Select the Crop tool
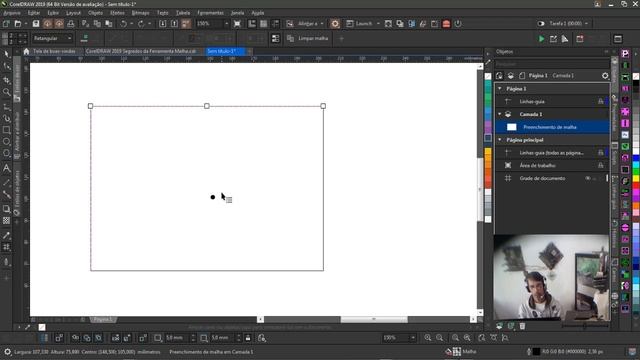The width and height of the screenshot is (640, 360). point(7,80)
